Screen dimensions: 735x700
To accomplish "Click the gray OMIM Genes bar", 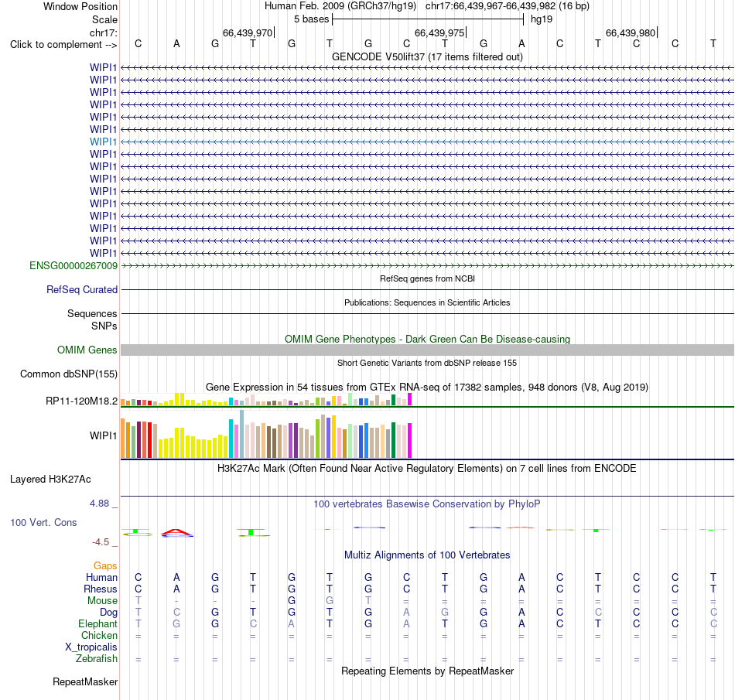I will [428, 350].
